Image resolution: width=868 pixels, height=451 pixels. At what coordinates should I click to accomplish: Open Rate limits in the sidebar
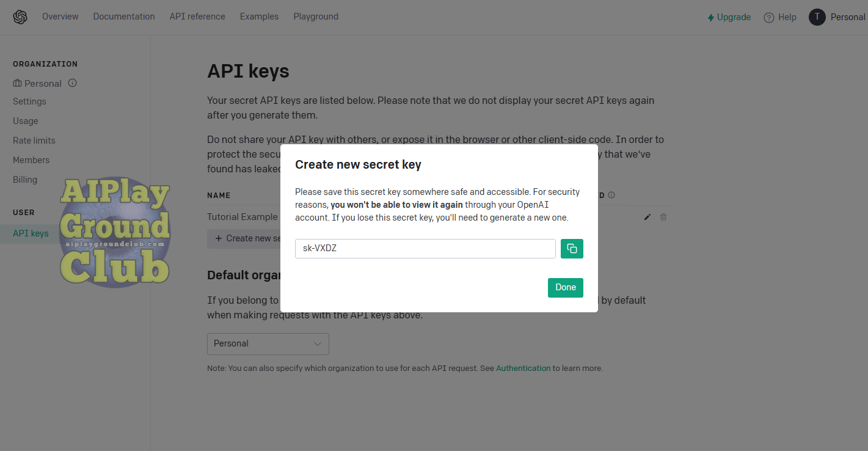(x=34, y=141)
